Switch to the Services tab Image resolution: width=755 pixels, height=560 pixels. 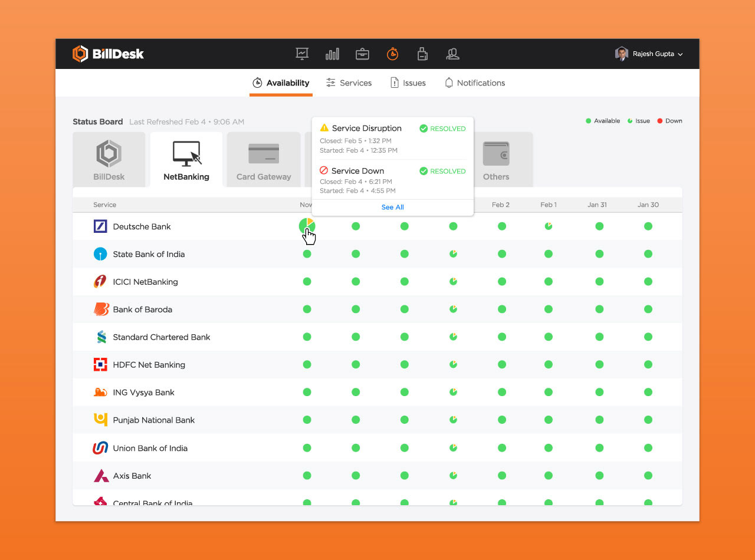[x=349, y=83]
